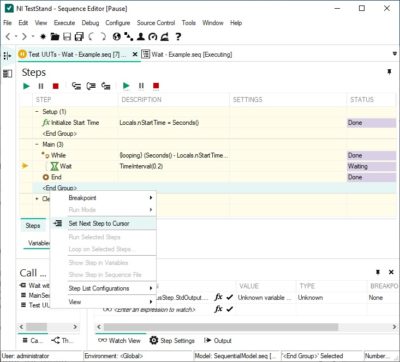Resume all executions with the second green play
Viewport: 400px width, 362px height.
126,86
